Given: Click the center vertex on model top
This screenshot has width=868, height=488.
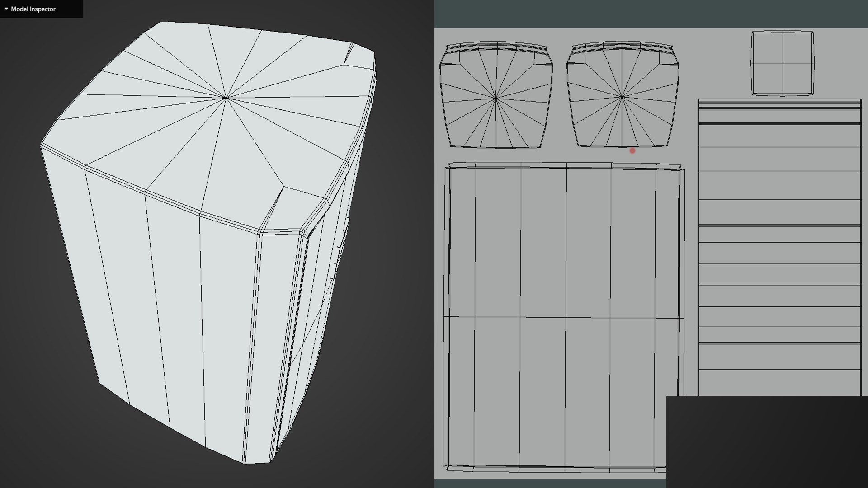Looking at the screenshot, I should tap(226, 97).
